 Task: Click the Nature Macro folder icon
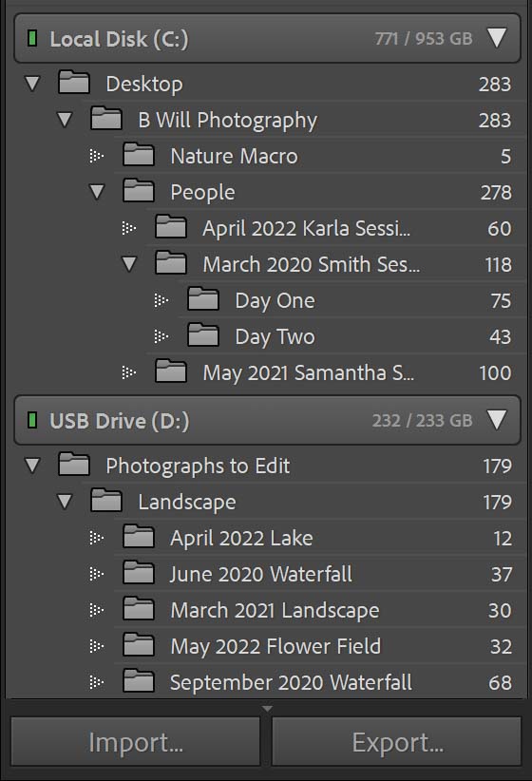tap(139, 155)
